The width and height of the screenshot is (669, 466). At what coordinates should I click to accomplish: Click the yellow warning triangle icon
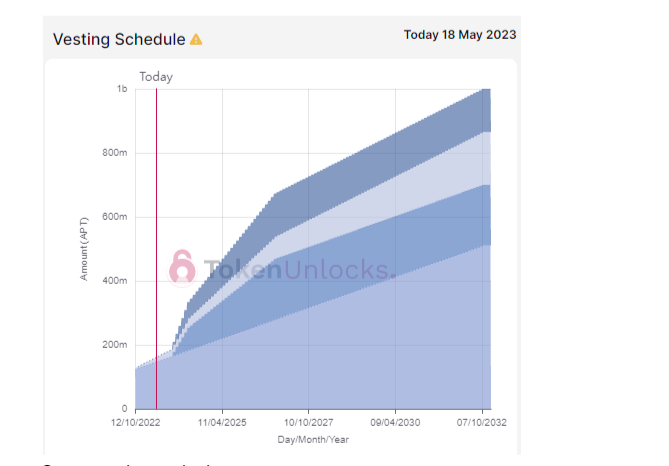click(x=196, y=40)
